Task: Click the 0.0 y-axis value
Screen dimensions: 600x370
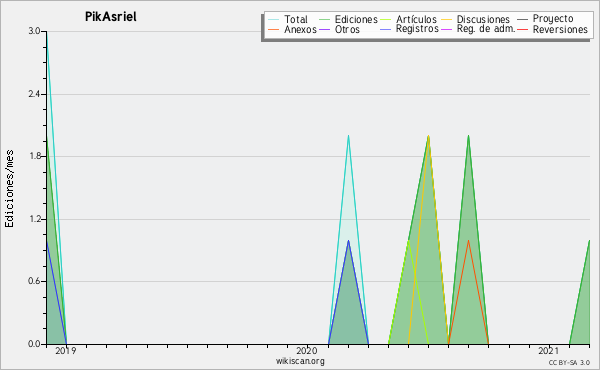Action: tap(34, 344)
